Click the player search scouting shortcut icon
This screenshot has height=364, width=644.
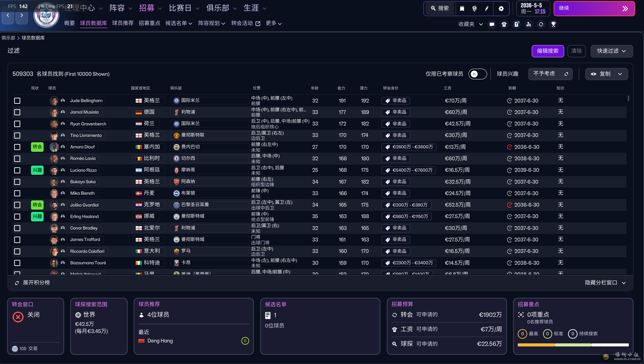[529, 24]
